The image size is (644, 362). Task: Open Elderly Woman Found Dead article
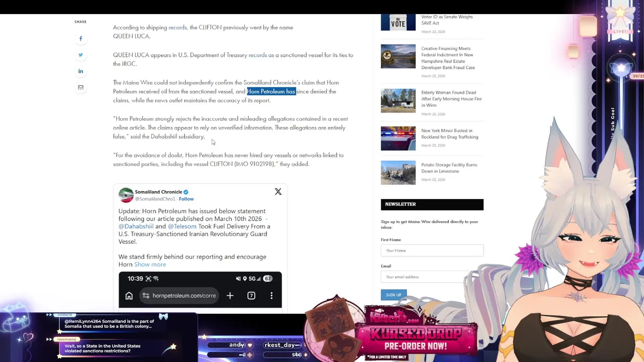(x=451, y=99)
